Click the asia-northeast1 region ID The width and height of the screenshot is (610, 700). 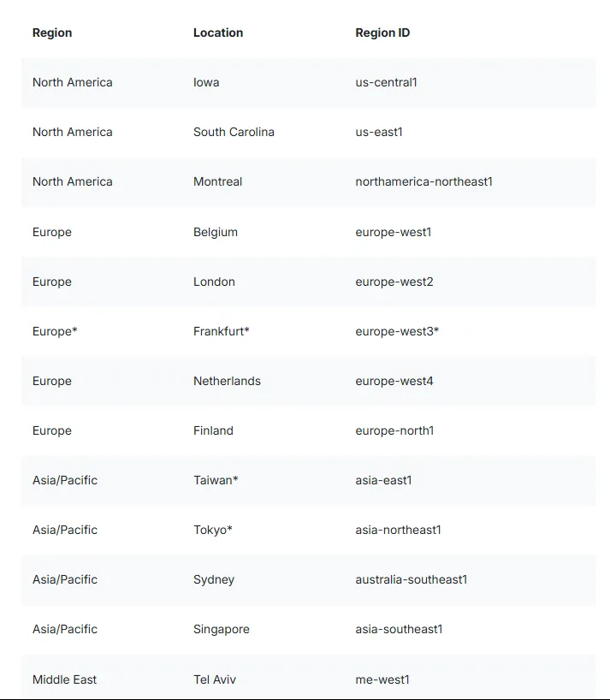398,530
